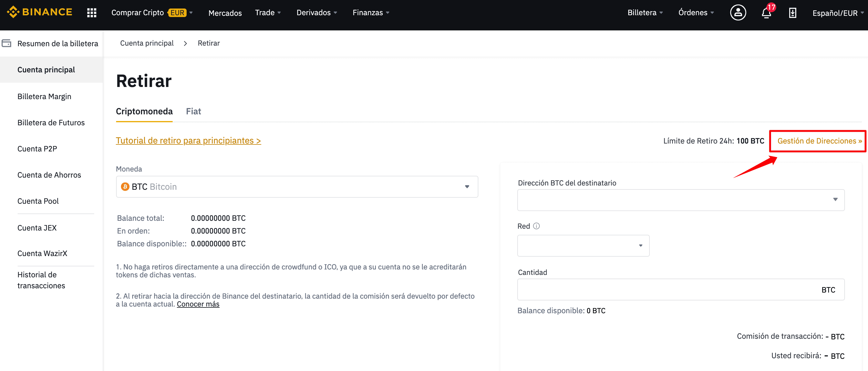This screenshot has width=868, height=371.
Task: Open Resumen de la billetera
Action: point(58,43)
